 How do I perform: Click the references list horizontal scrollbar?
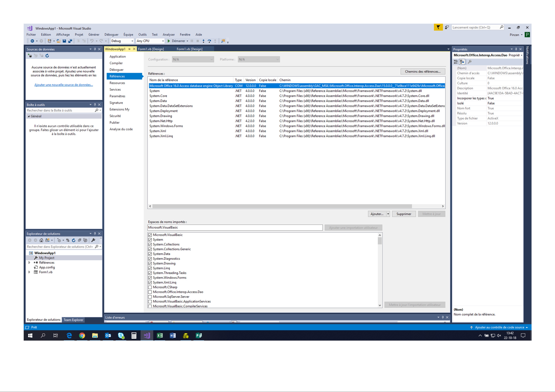point(282,206)
